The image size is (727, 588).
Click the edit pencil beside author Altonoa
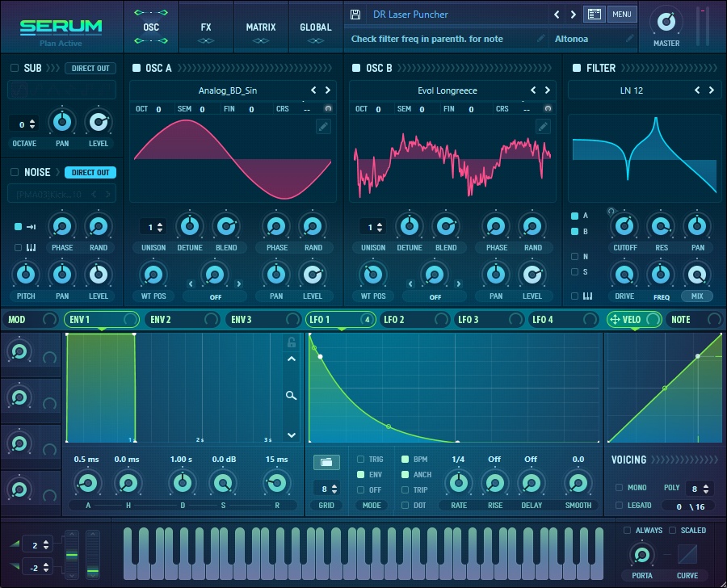click(629, 39)
